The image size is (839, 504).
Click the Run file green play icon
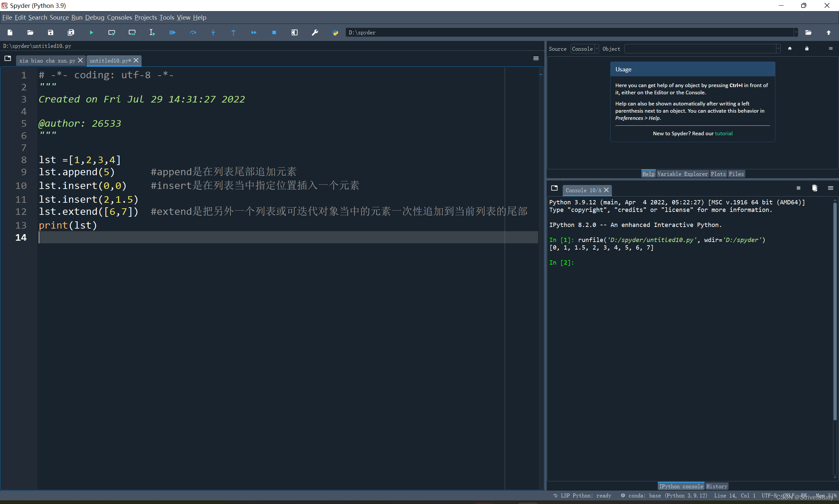pyautogui.click(x=91, y=33)
